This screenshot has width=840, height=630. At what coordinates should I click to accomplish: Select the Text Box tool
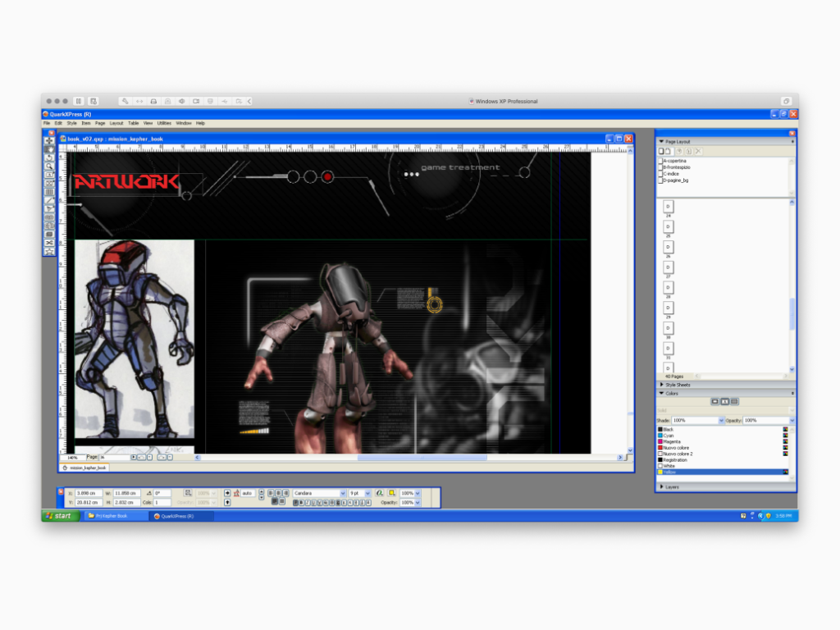click(49, 175)
